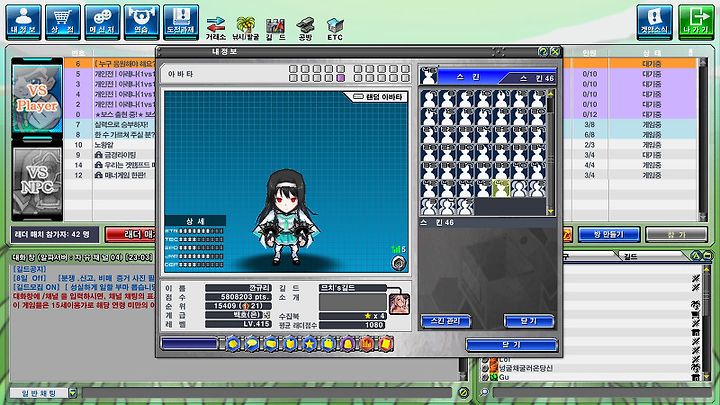Viewport: 720px width, 405px height.
Task: Click the green 나가기 exit button
Action: (x=696, y=21)
